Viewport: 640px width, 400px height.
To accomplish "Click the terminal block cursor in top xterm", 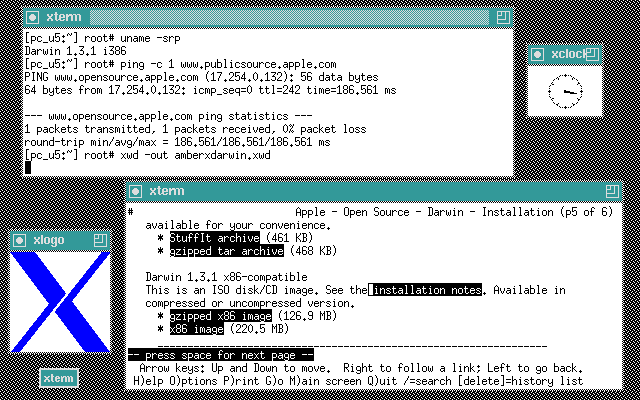I will click(28, 168).
